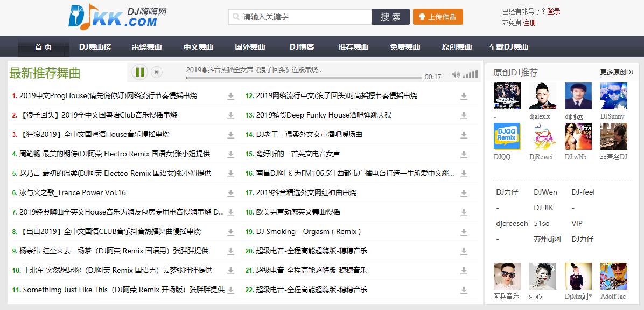
Task: Open the DJQQ Remix avatar thumbnail
Action: (507, 136)
